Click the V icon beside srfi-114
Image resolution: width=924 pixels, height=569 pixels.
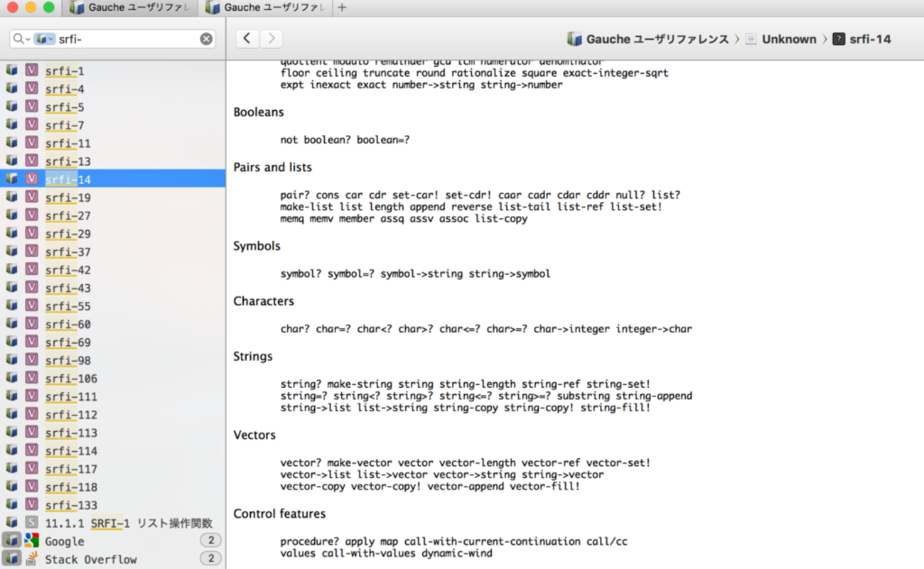tap(31, 450)
